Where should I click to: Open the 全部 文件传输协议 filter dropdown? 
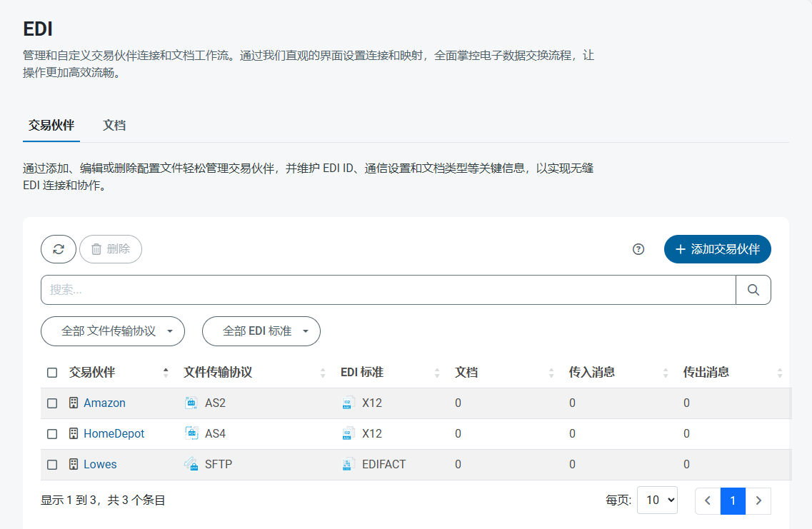pyautogui.click(x=113, y=331)
